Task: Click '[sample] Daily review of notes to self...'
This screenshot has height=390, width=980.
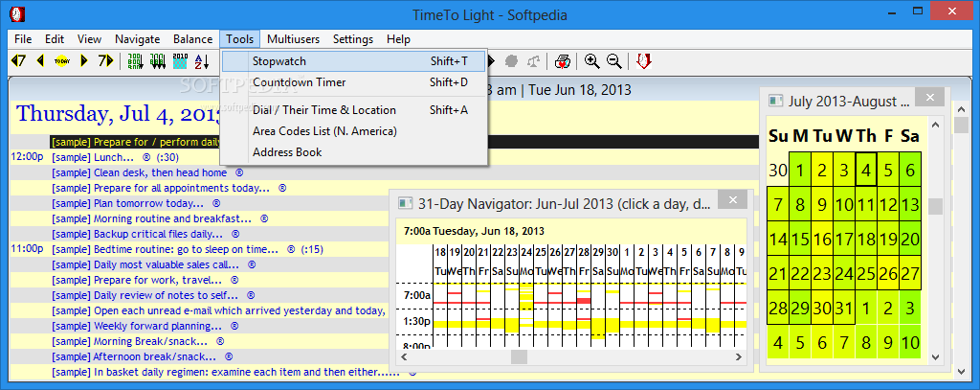Action: 145,295
